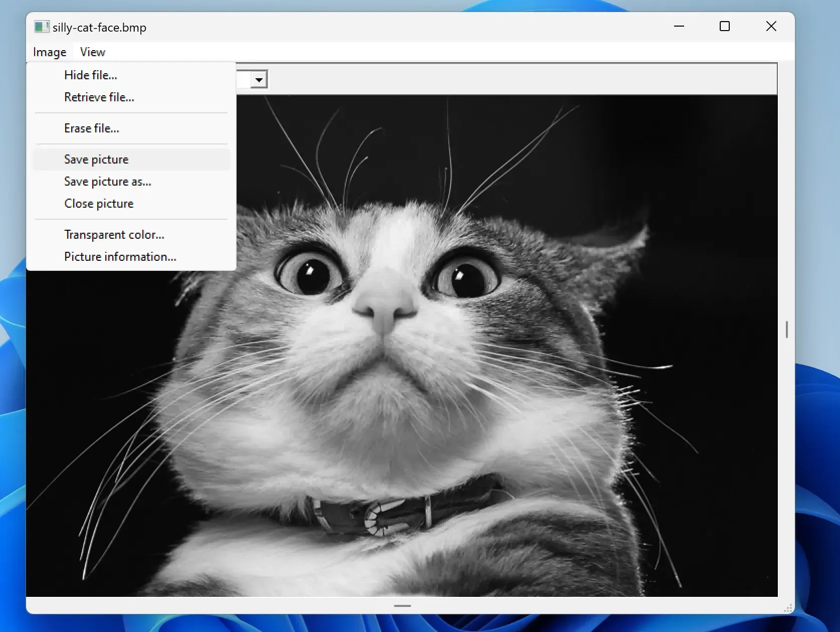Click the silly-cat-face.bmp app icon
Screen dimensions: 840x632
41,27
